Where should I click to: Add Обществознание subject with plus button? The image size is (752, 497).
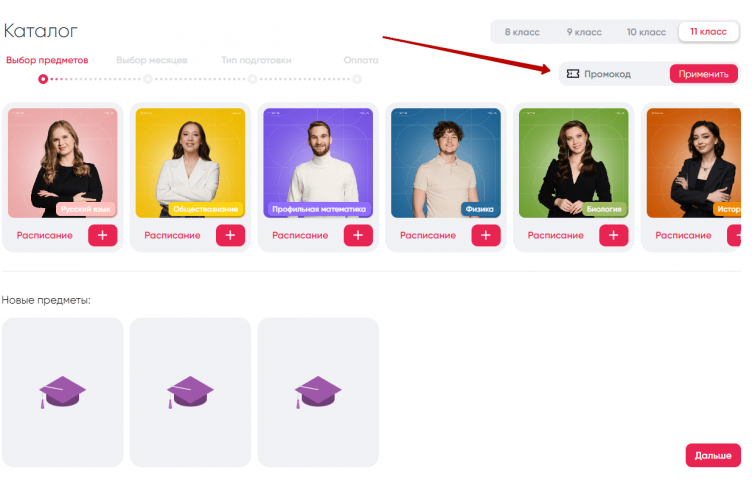coord(230,235)
